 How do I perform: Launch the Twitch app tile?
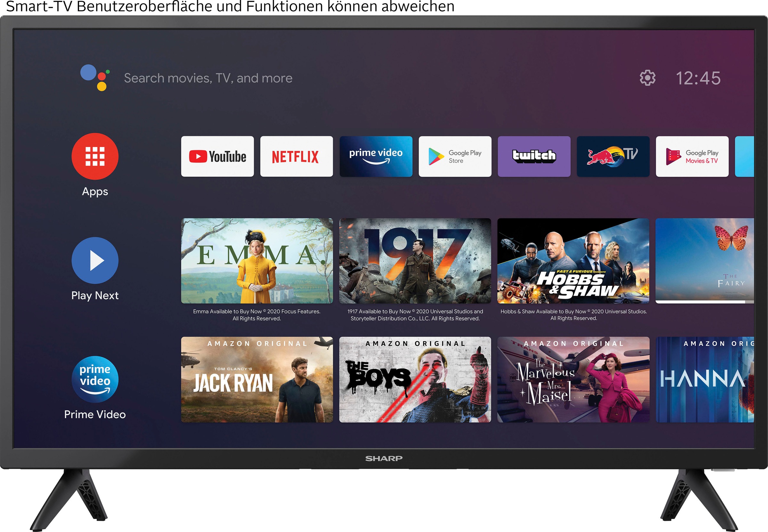tap(534, 156)
